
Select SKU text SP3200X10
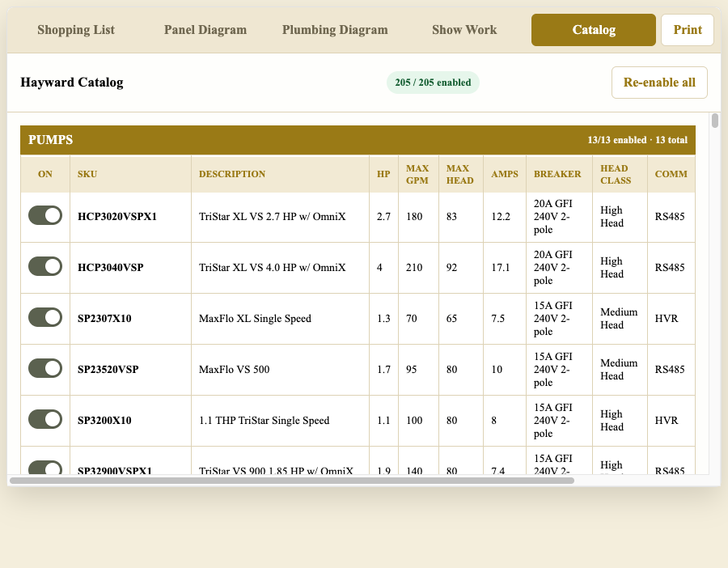pyautogui.click(x=104, y=420)
